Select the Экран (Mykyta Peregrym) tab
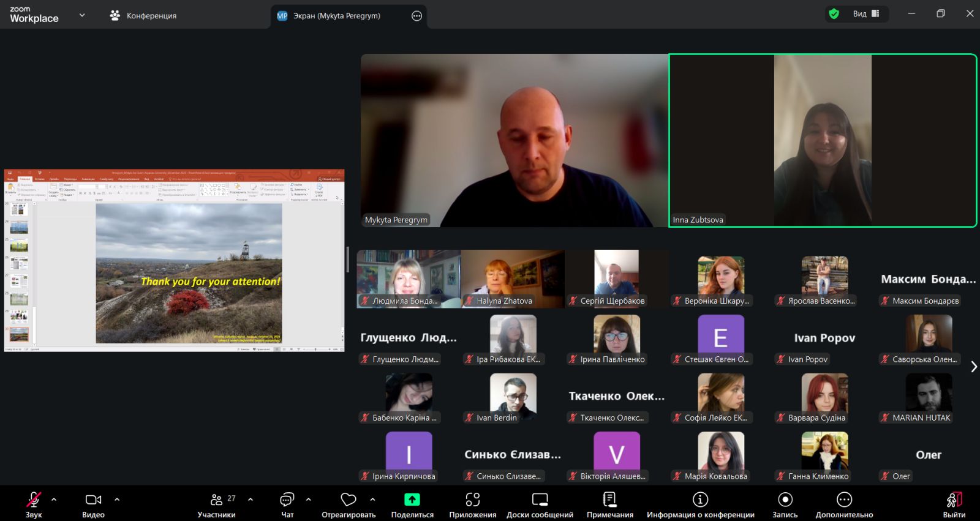Screen dimensions: 980x521 click(336, 16)
